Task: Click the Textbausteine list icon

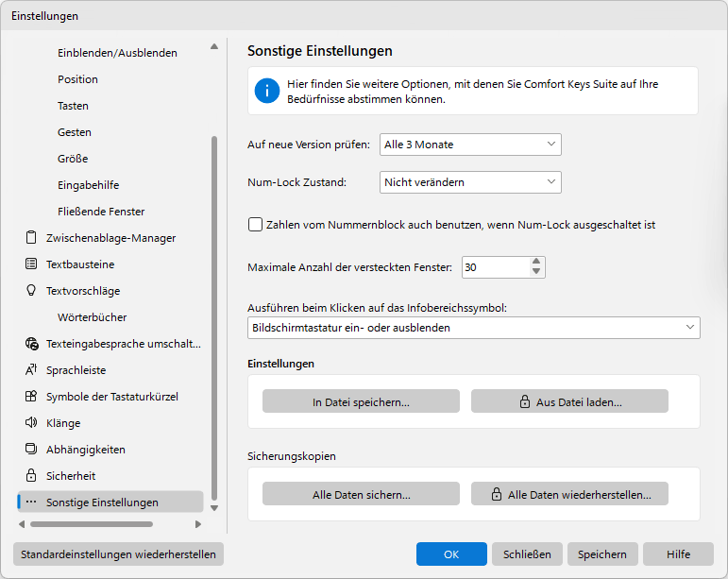Action: pos(31,264)
